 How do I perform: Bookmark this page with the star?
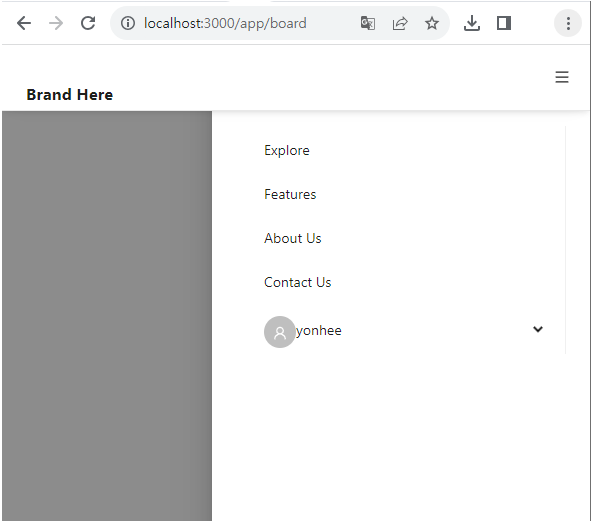pos(432,23)
